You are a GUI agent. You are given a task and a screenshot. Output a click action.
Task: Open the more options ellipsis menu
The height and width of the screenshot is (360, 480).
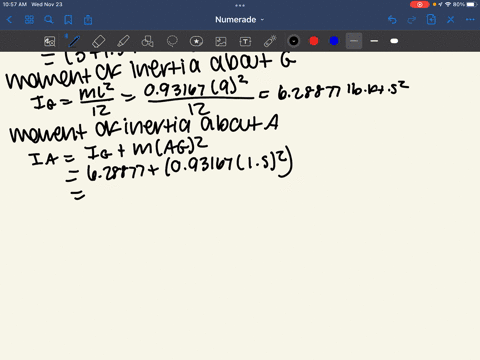tap(470, 20)
